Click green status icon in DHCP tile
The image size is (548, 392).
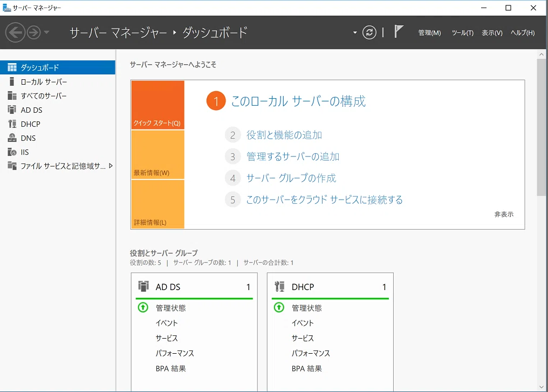pyautogui.click(x=279, y=307)
